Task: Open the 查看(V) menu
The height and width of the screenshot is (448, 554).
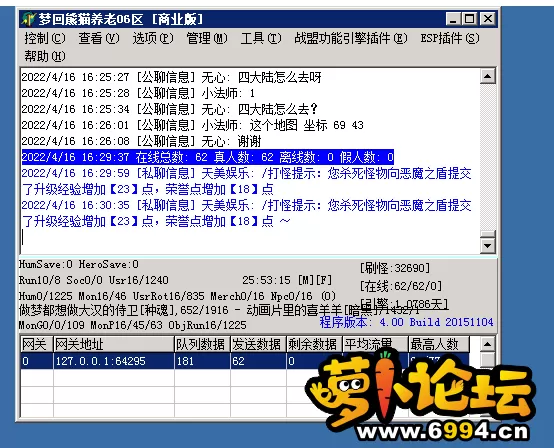Action: [99, 38]
